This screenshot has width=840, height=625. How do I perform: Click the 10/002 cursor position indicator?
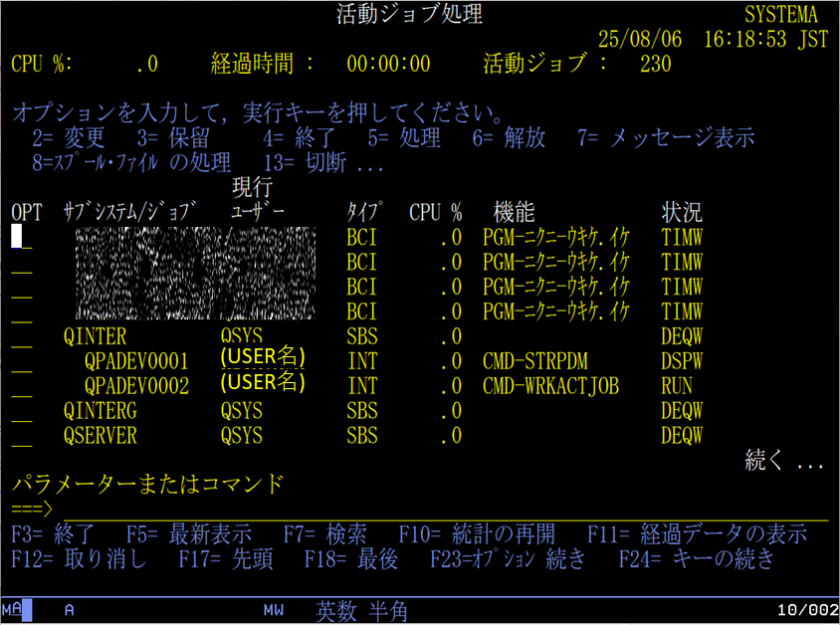pyautogui.click(x=808, y=610)
